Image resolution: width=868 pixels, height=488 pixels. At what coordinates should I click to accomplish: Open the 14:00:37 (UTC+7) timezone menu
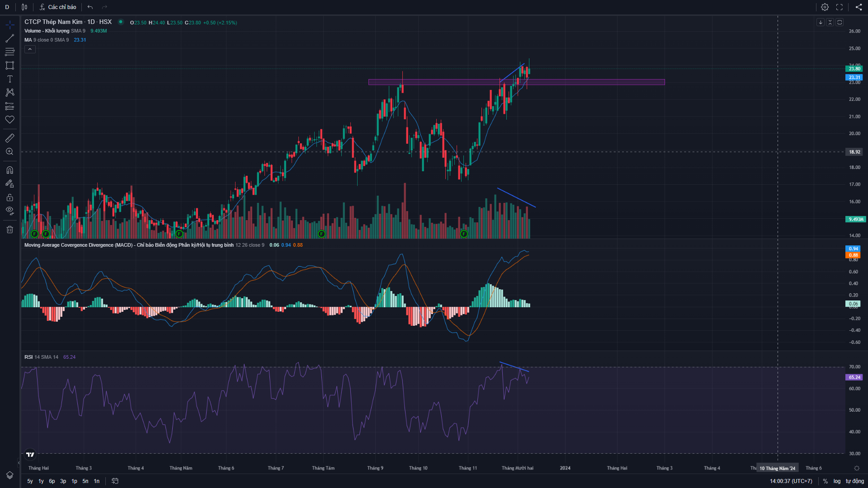tap(791, 481)
